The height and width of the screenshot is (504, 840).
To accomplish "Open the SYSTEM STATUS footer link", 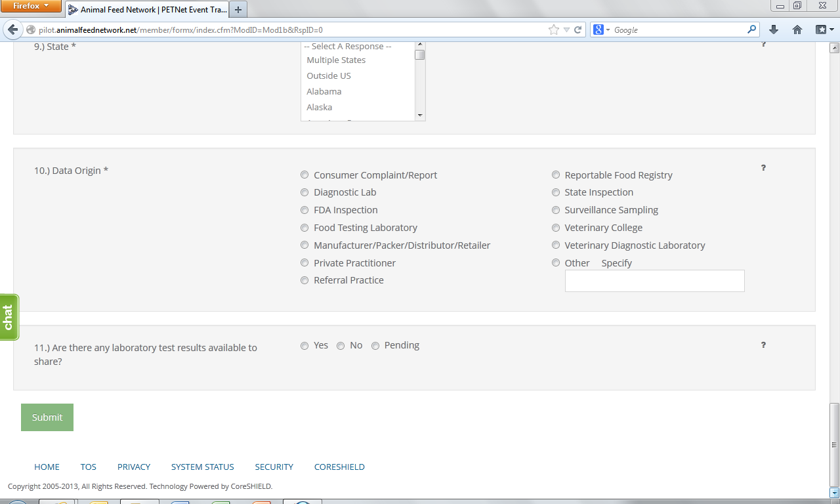I will coord(203,467).
